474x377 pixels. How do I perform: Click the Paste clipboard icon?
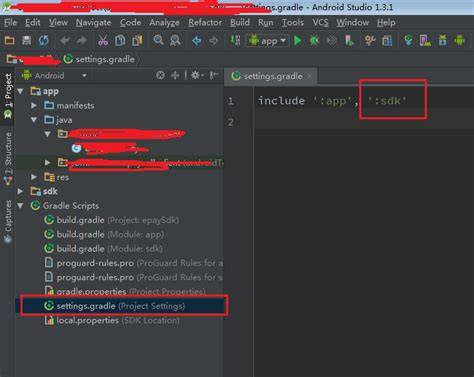click(137, 41)
